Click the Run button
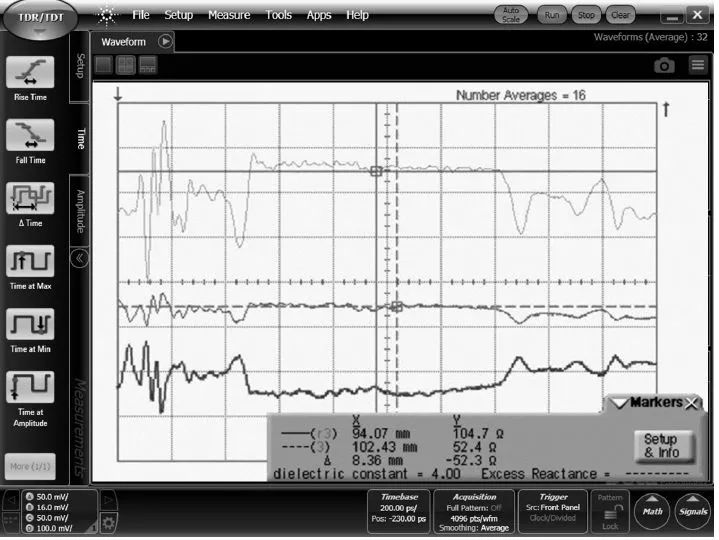This screenshot has height=540, width=719. click(552, 15)
